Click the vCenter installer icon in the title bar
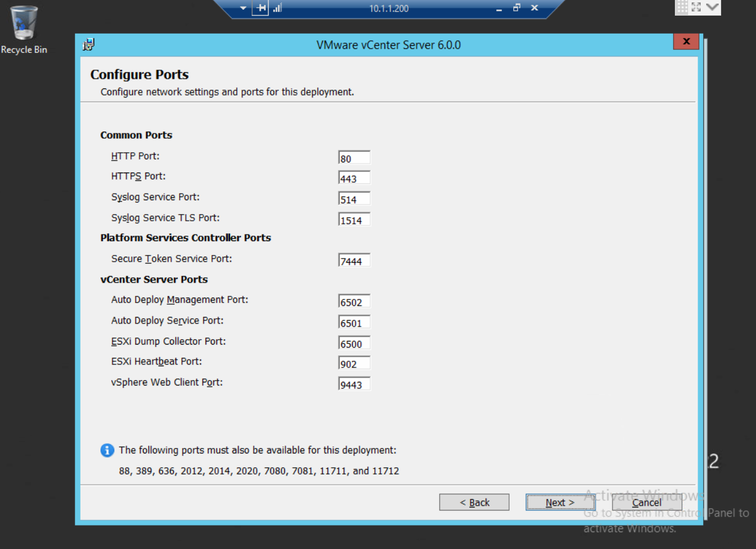The width and height of the screenshot is (756, 549). tap(88, 44)
